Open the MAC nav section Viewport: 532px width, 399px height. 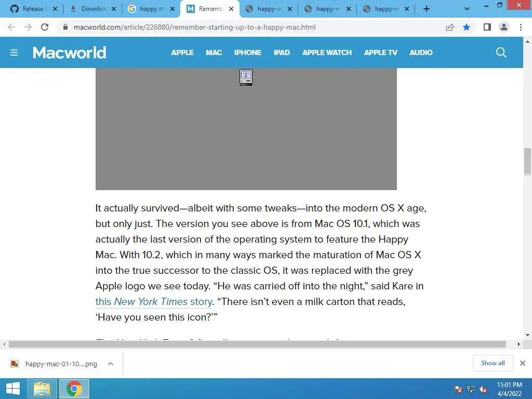[214, 52]
